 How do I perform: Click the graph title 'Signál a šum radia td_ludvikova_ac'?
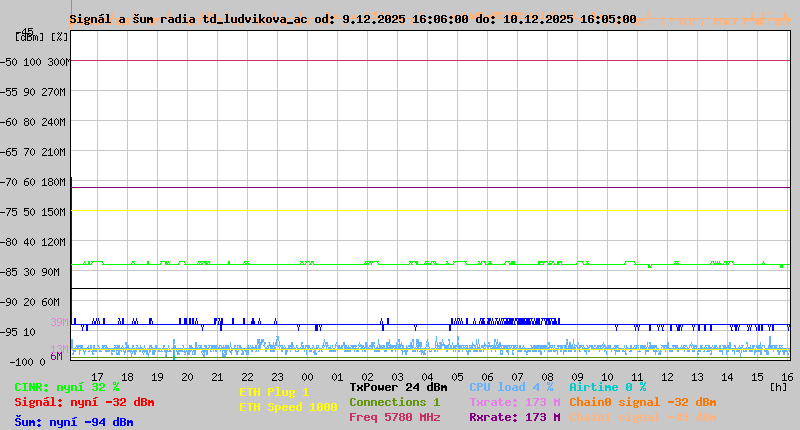[x=189, y=19]
